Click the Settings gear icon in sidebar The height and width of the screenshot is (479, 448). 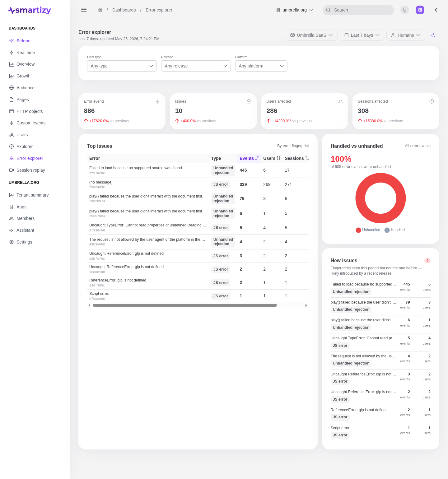(x=12, y=242)
